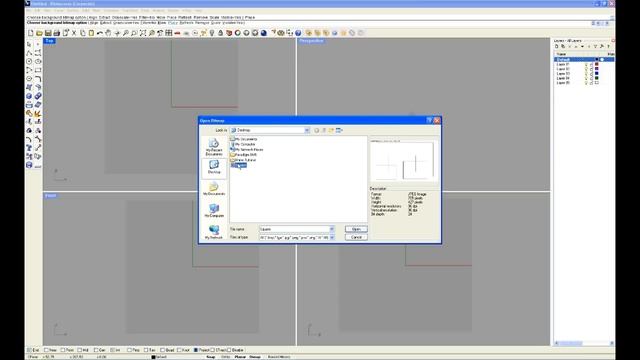Expand the Look in dropdown
The image size is (640, 360).
tap(307, 130)
